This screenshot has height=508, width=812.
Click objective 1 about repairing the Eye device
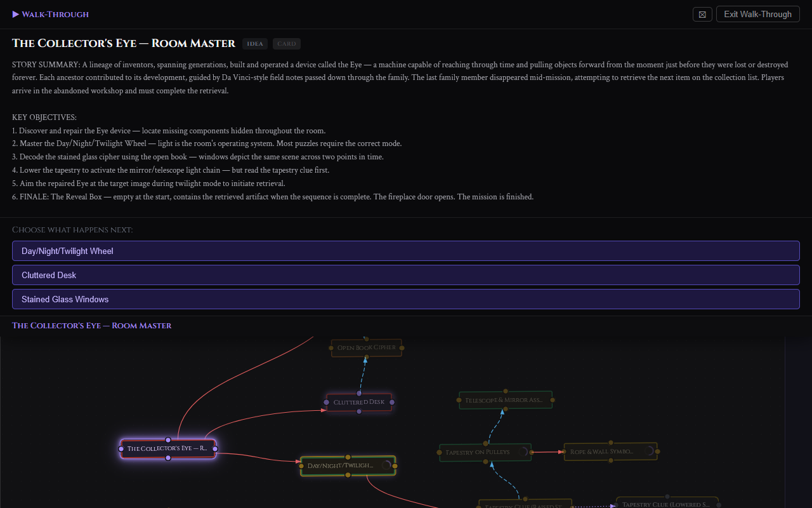click(x=169, y=131)
